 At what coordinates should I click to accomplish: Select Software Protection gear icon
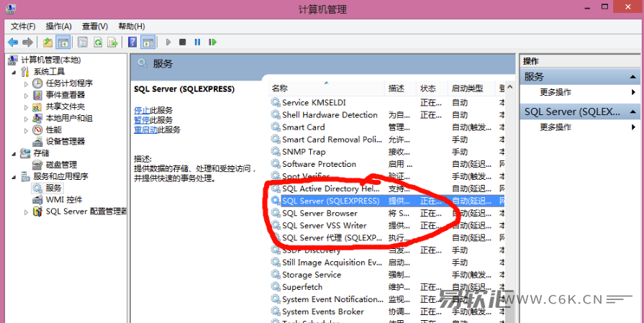click(275, 164)
